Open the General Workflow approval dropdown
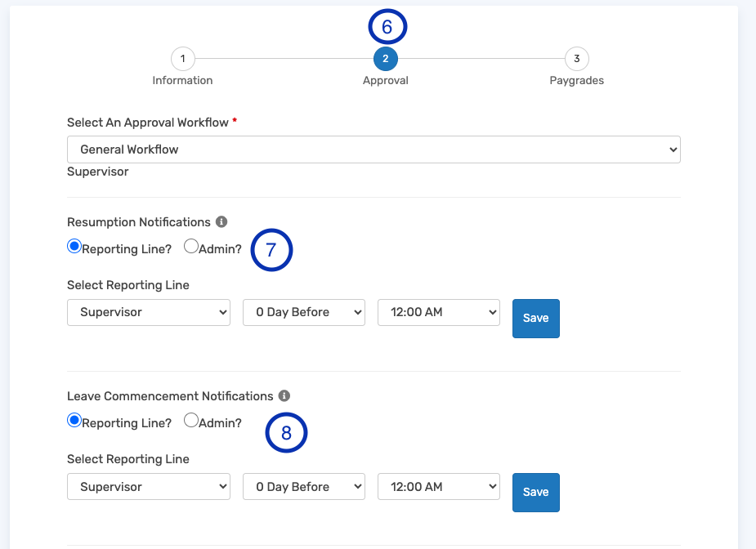Viewport: 756px width, 549px height. click(x=373, y=149)
